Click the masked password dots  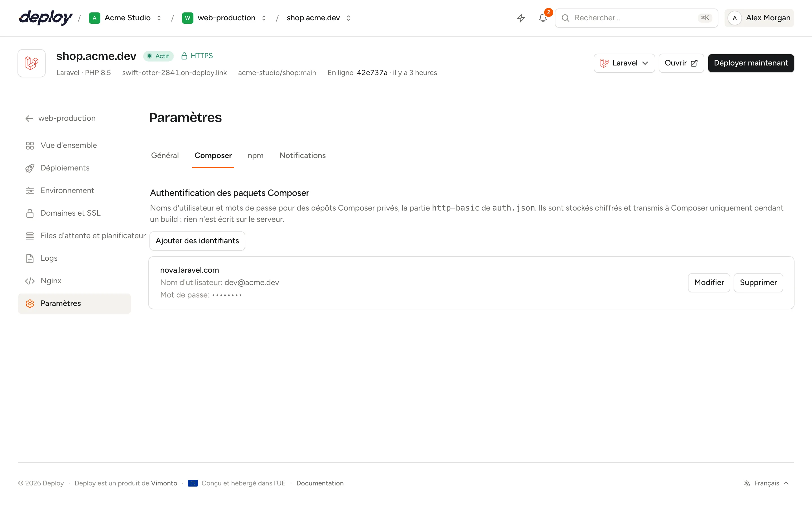click(227, 295)
